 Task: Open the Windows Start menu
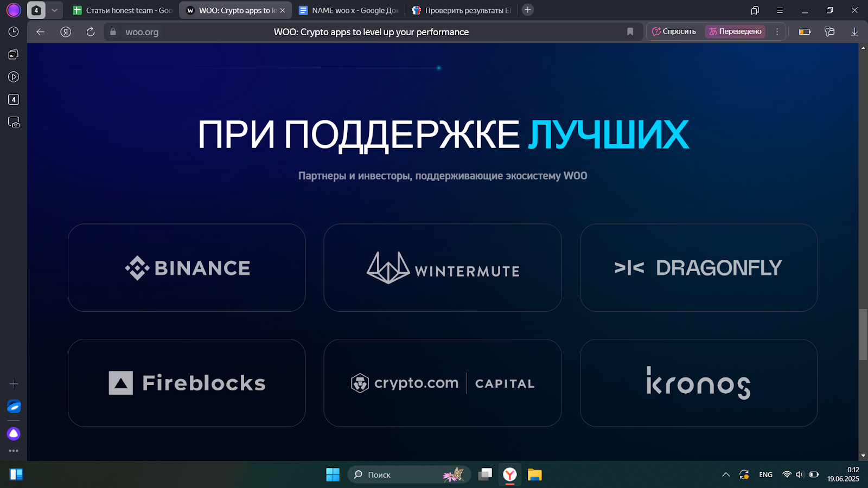tap(333, 474)
